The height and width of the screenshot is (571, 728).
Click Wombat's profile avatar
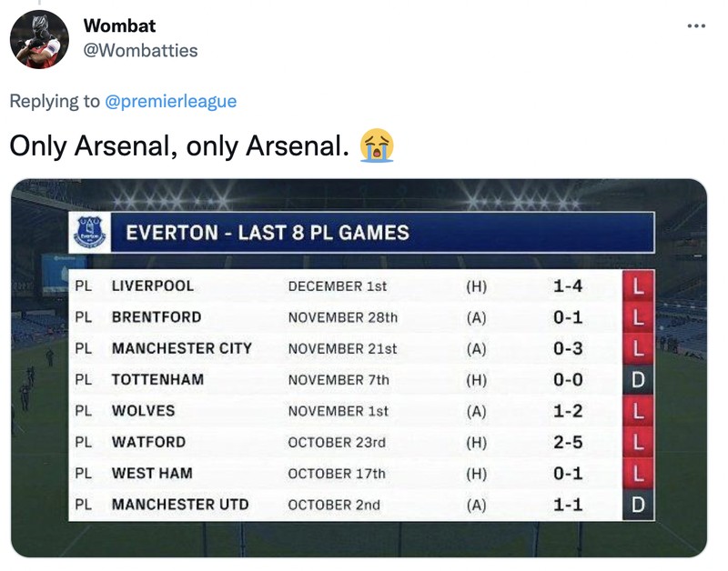tap(41, 37)
